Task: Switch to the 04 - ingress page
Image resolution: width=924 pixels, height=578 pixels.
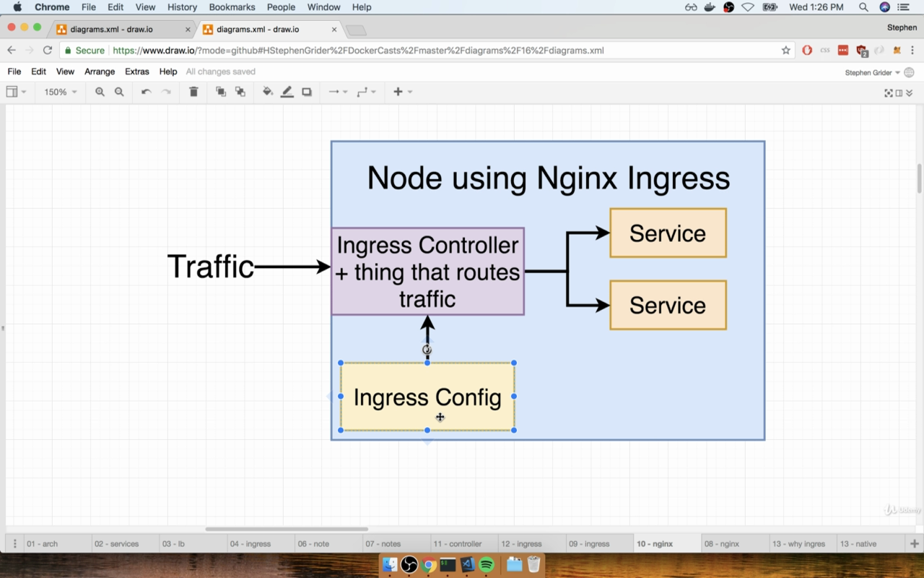Action: tap(262, 543)
